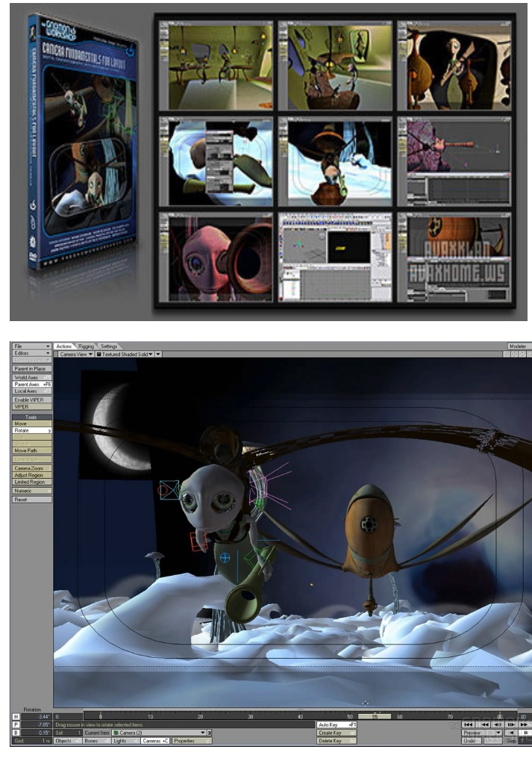Select the Move tool
The width and height of the screenshot is (532, 758).
click(x=32, y=423)
